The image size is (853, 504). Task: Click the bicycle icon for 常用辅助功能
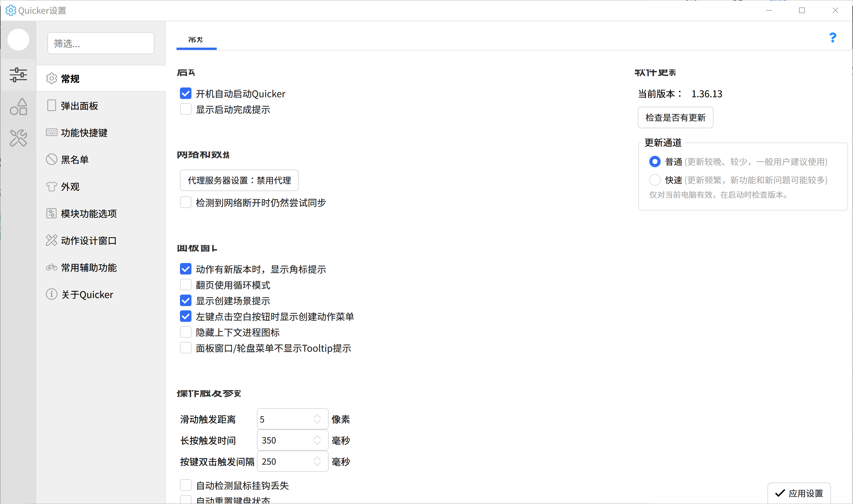click(52, 267)
